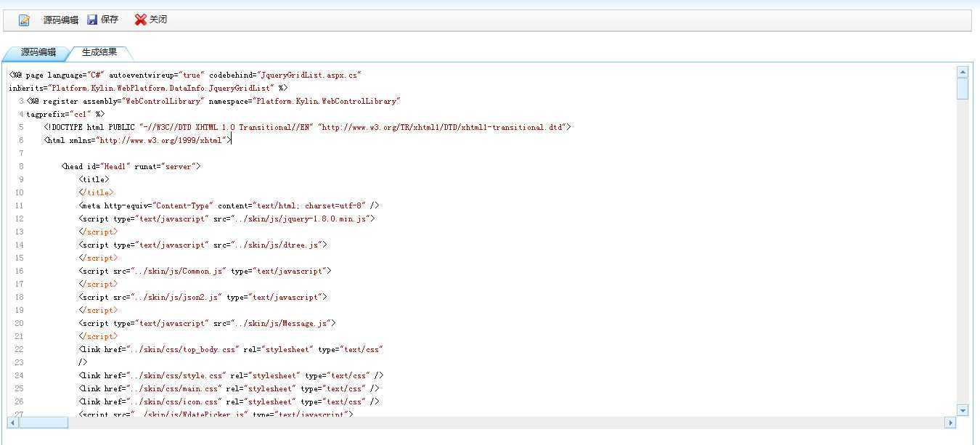This screenshot has width=980, height=445.
Task: Click line number 7 blank line
Action: 21,153
